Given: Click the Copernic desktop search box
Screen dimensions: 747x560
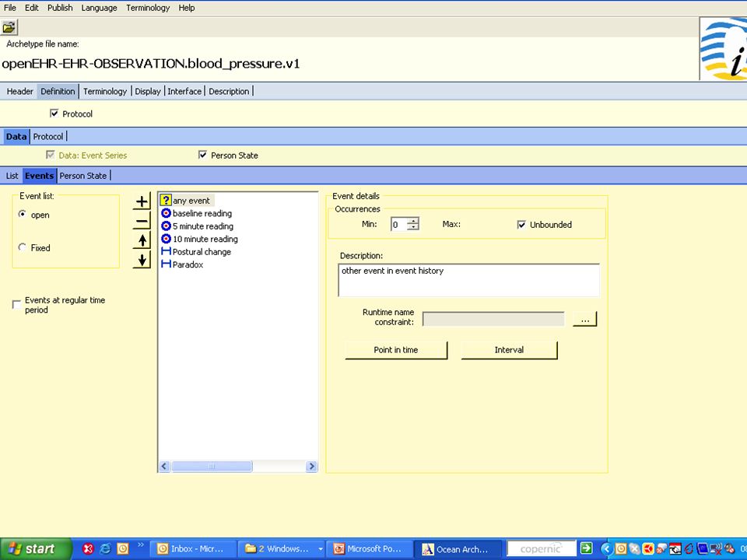Looking at the screenshot, I should click(x=542, y=548).
